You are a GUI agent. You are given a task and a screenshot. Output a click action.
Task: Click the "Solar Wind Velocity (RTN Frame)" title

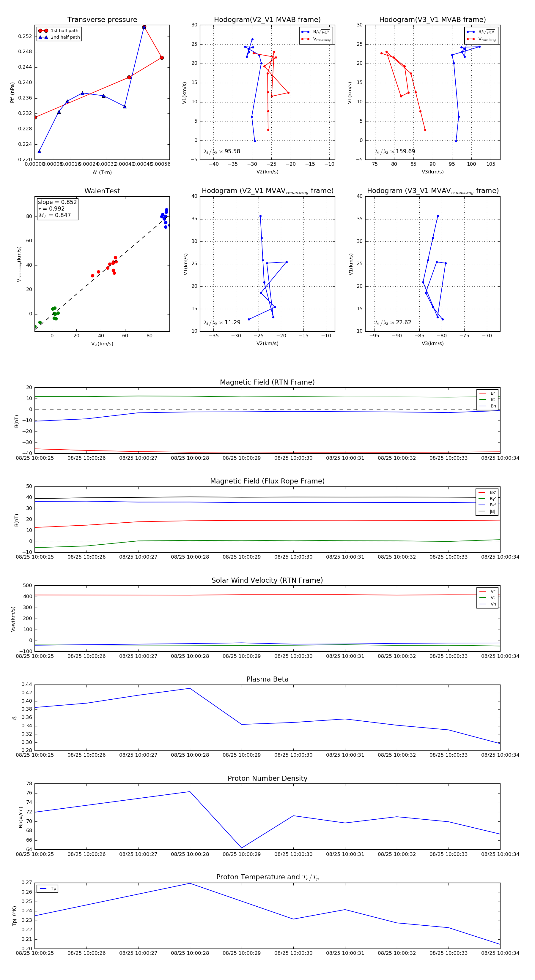click(x=267, y=581)
